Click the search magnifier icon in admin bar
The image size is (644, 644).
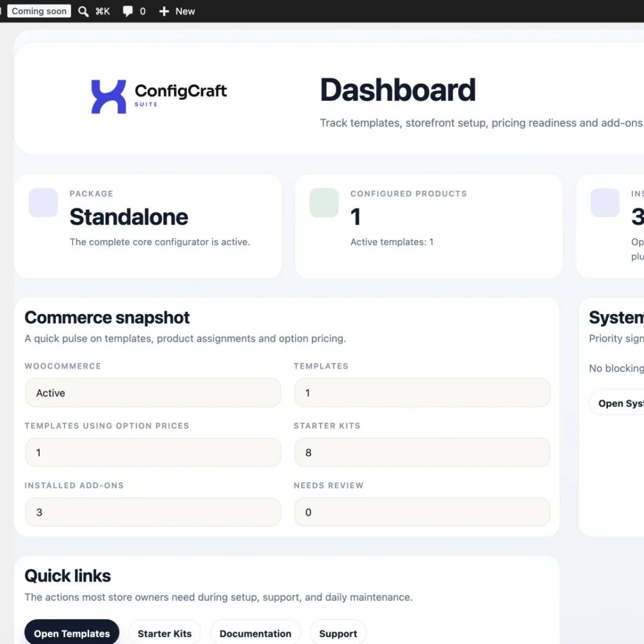pyautogui.click(x=83, y=12)
